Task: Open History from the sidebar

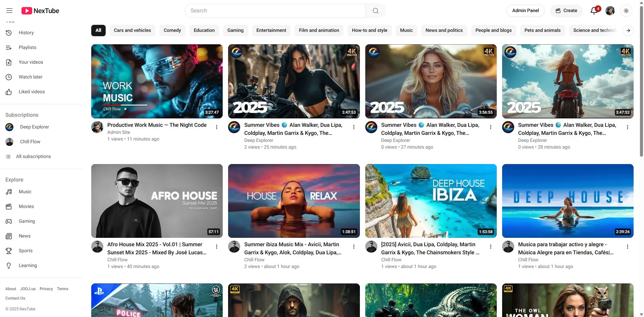Action: [x=26, y=33]
